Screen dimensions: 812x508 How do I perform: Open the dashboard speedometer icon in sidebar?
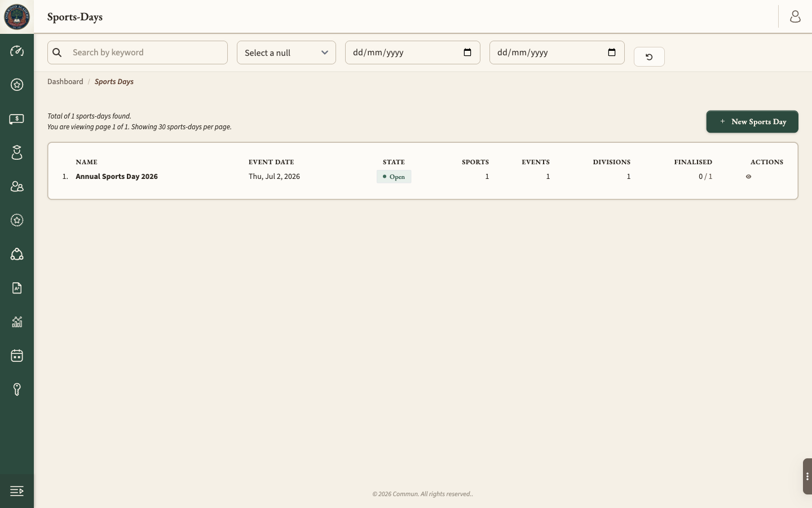click(17, 51)
